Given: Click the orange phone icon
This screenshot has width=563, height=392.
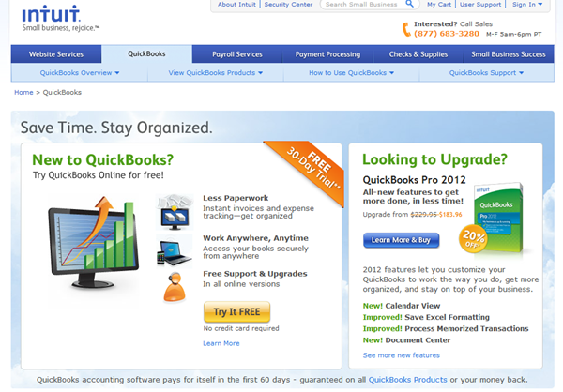Looking at the screenshot, I should [406, 29].
